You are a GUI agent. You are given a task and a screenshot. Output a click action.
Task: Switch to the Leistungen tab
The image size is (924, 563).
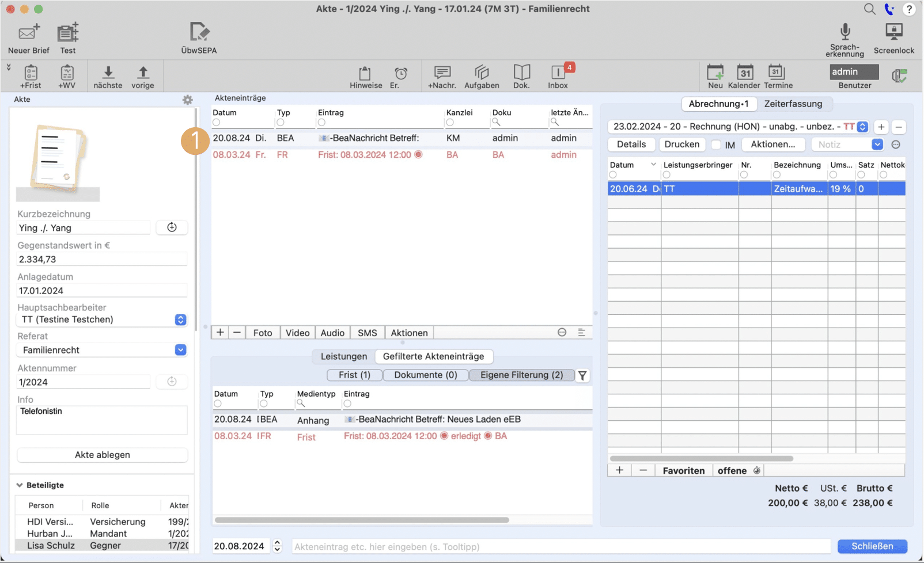tap(344, 356)
